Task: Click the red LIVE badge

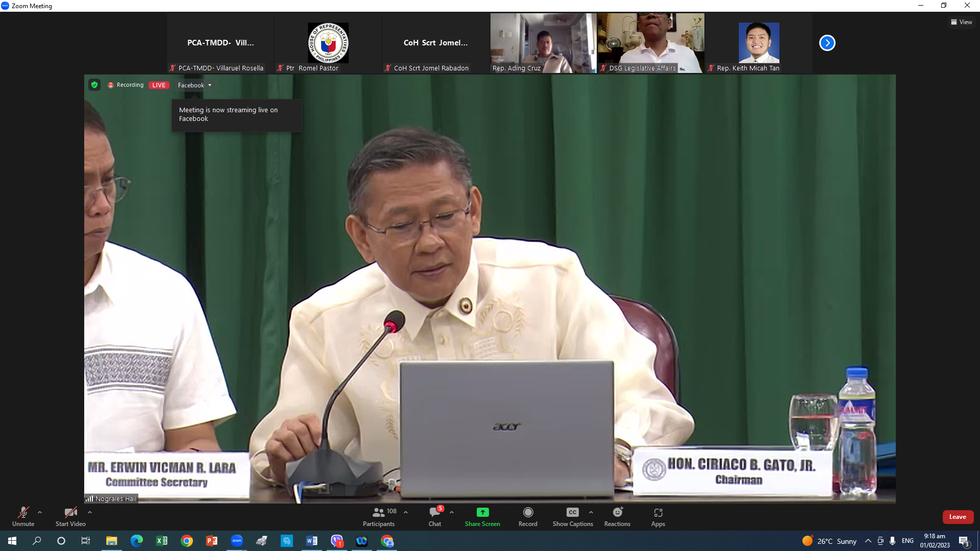Action: tap(159, 85)
